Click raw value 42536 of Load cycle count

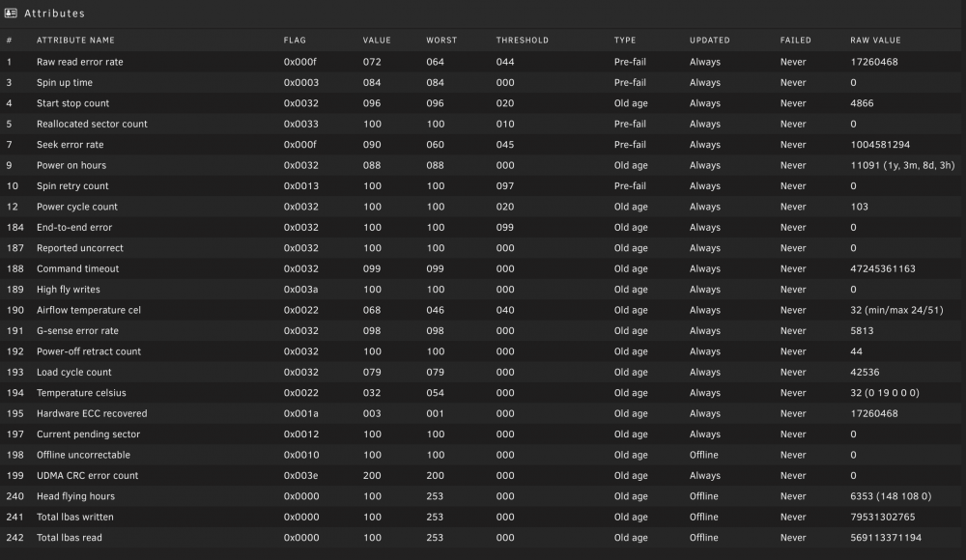(x=865, y=372)
